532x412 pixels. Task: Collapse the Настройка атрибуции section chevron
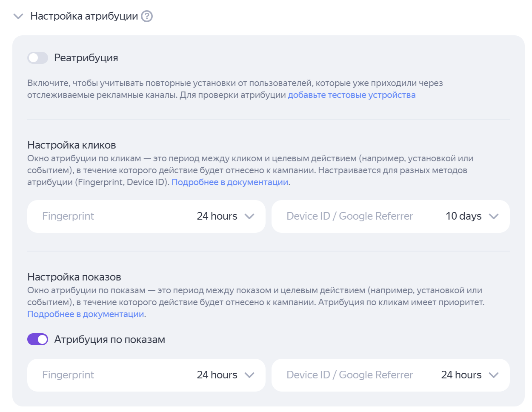click(x=18, y=17)
